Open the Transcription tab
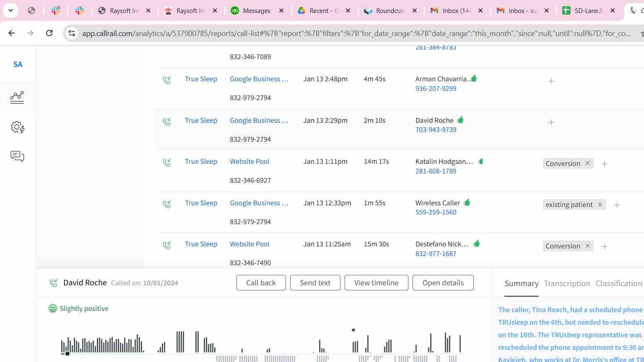The width and height of the screenshot is (644, 362). point(567,284)
